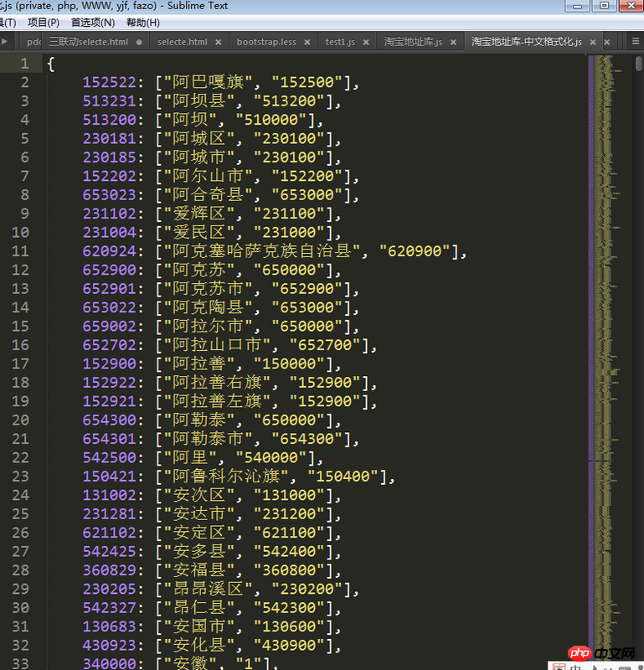
Task: Click key 230181 in the code
Action: coord(110,138)
